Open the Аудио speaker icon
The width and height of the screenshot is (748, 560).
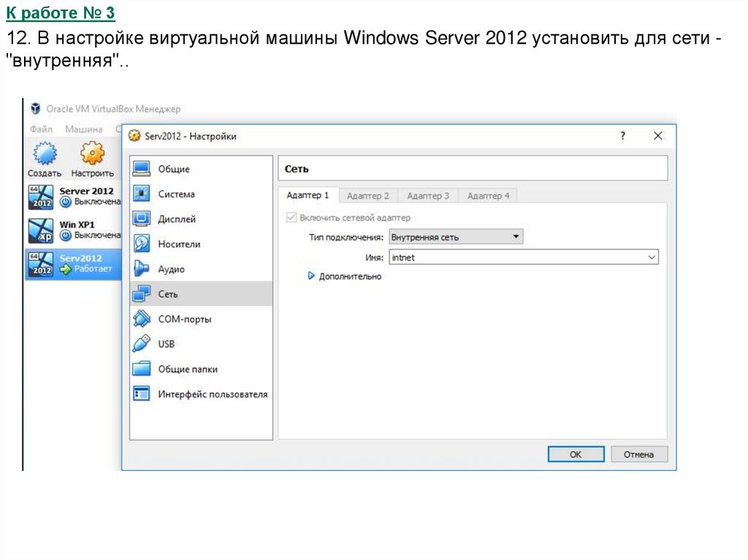(141, 269)
